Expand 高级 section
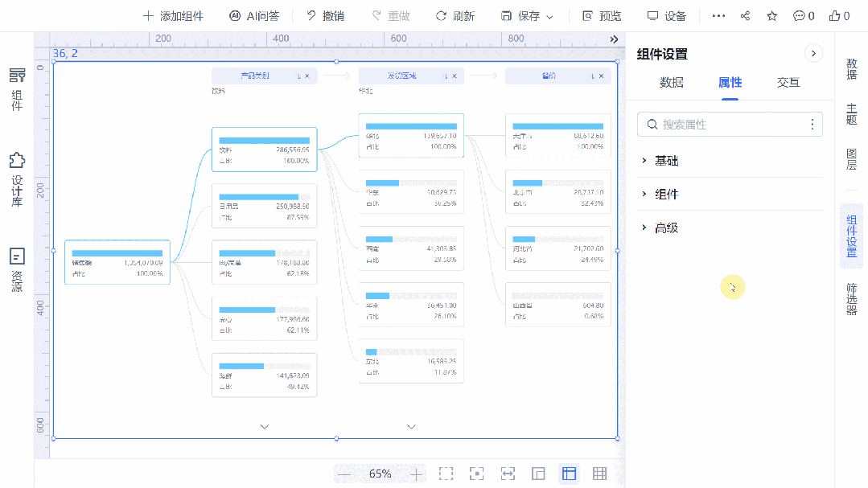 [x=730, y=228]
